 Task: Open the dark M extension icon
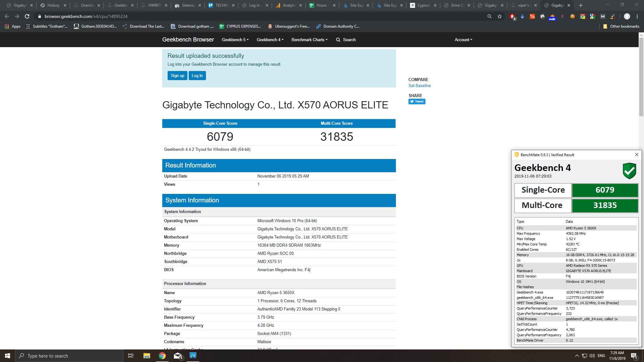click(602, 16)
